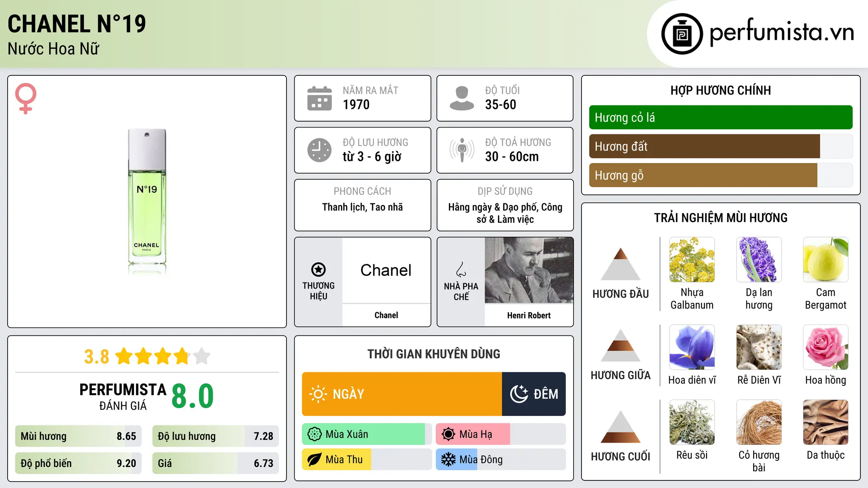Click the Mùi hương 8.65 score bar
The image size is (868, 488).
(78, 436)
